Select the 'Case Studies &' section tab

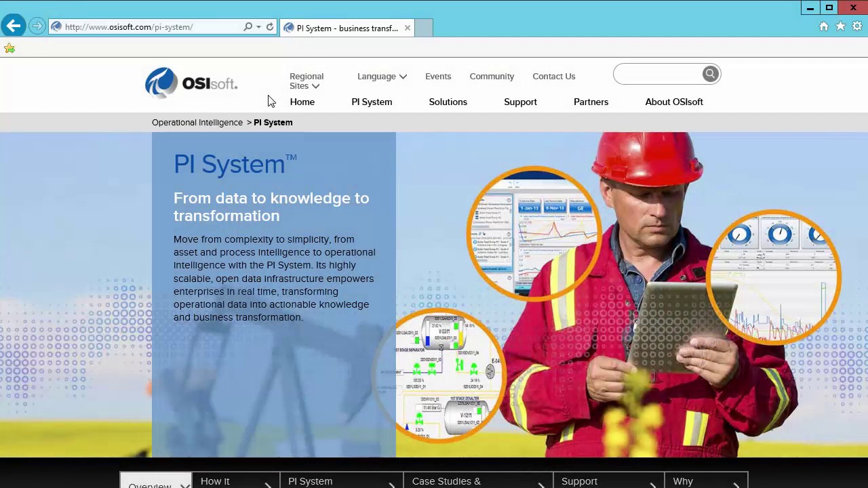[x=478, y=481]
